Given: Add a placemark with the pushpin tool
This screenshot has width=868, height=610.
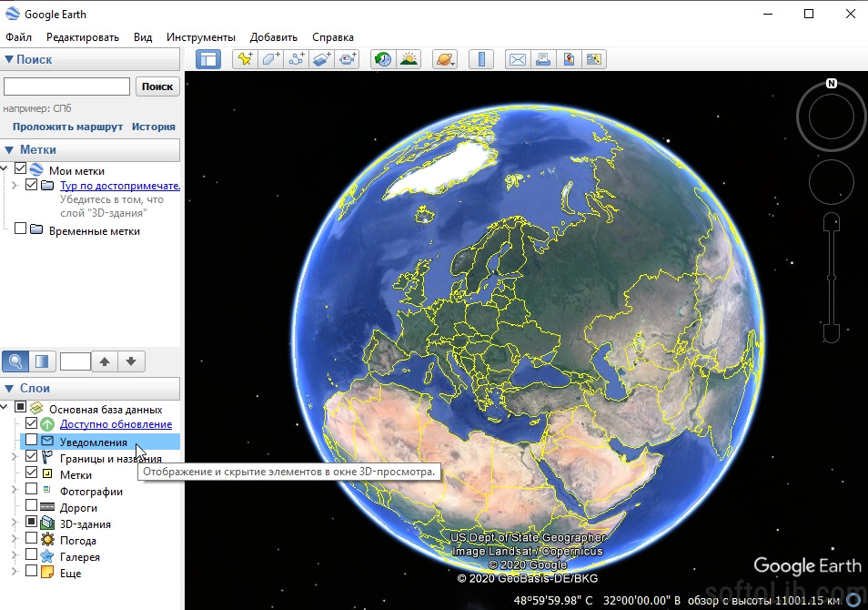Looking at the screenshot, I should pyautogui.click(x=245, y=59).
